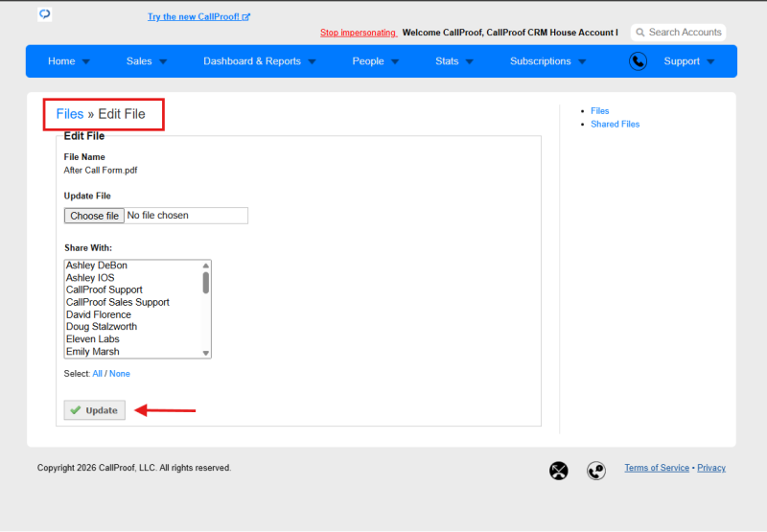Click Select None link
The height and width of the screenshot is (532, 767).
[119, 374]
